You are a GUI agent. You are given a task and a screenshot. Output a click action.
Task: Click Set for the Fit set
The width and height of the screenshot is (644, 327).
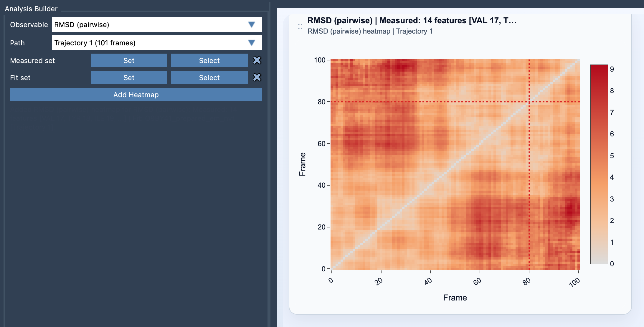(x=129, y=77)
